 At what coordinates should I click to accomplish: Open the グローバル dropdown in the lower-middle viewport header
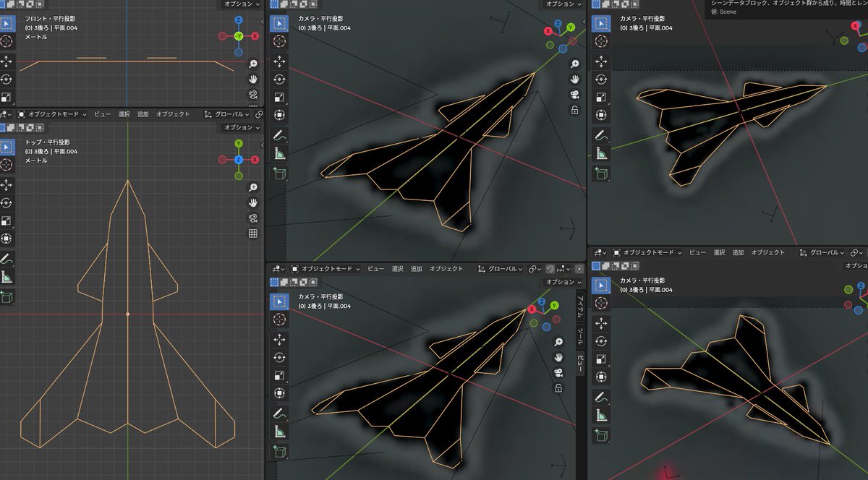(x=501, y=268)
